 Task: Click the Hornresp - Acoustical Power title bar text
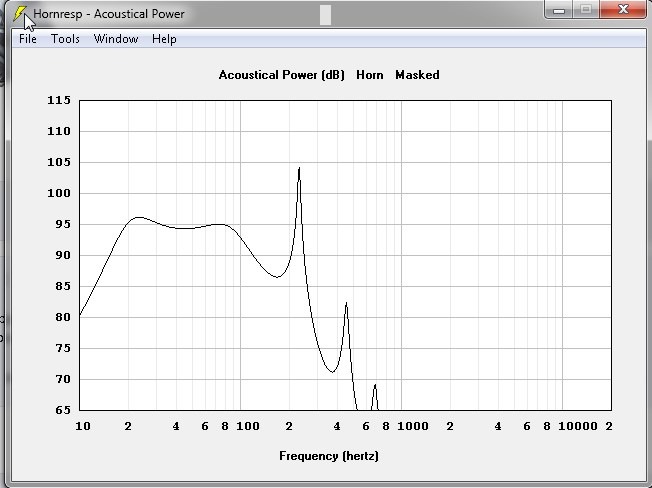tap(109, 14)
